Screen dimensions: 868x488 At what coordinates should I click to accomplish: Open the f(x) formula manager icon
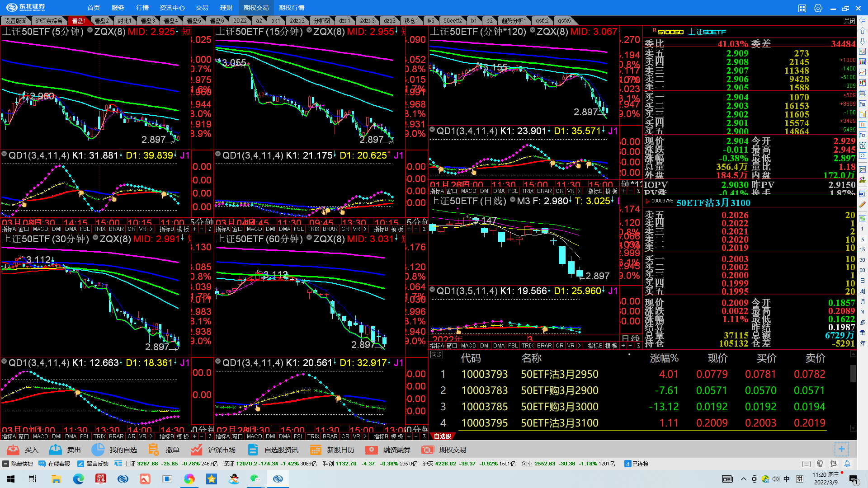(863, 145)
